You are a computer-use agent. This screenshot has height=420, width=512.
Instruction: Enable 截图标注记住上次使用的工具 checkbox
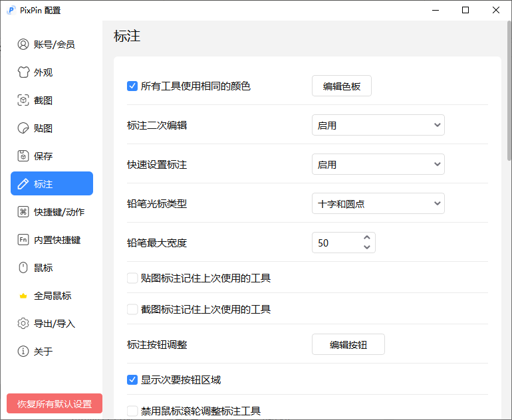pos(132,310)
